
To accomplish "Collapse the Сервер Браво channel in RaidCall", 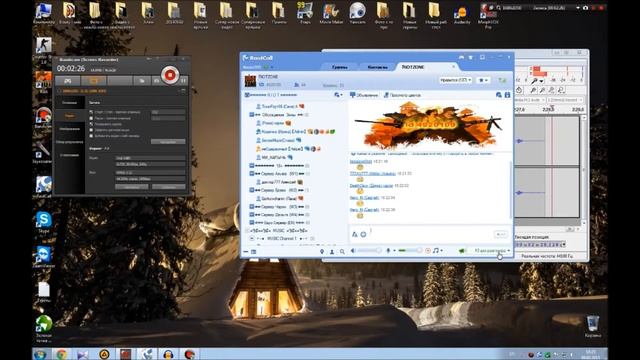I will pyautogui.click(x=252, y=190).
